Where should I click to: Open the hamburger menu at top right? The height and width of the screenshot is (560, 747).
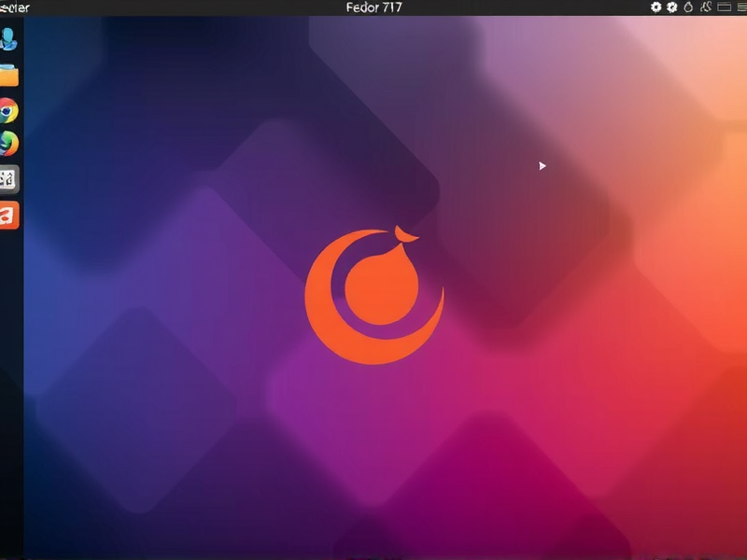tap(742, 7)
